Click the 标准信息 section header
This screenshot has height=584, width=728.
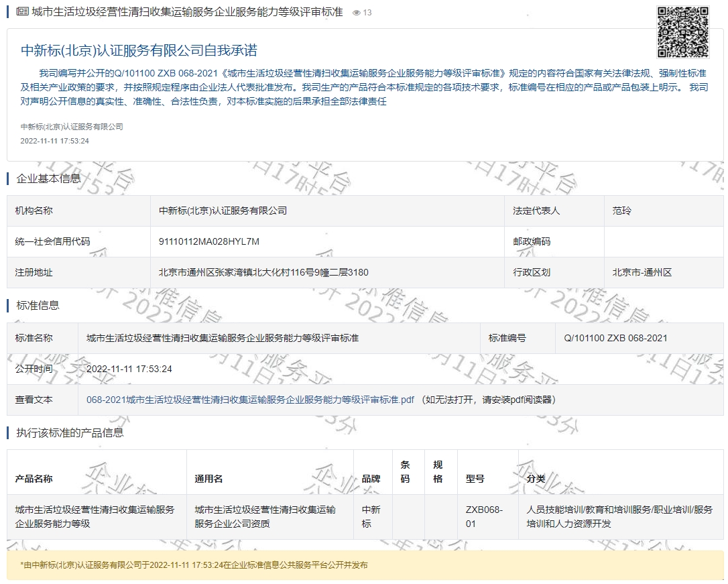[38, 305]
